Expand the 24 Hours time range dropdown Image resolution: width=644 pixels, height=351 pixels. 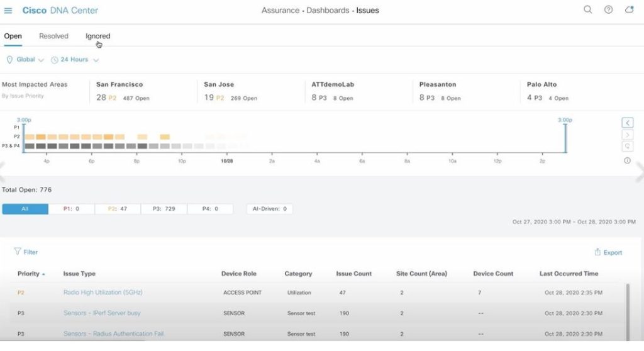[75, 60]
